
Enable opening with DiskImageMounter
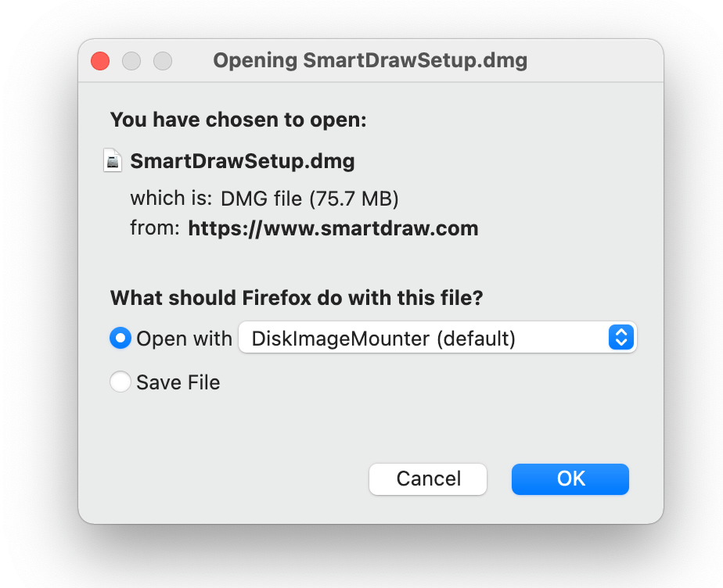(x=120, y=338)
